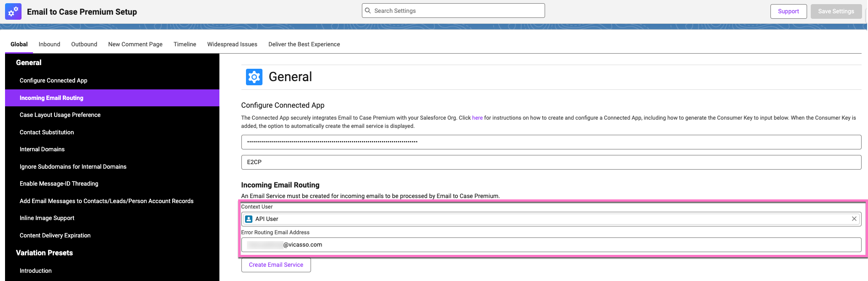The width and height of the screenshot is (868, 281).
Task: Click the Email to Case Premium app icon
Action: 13,11
